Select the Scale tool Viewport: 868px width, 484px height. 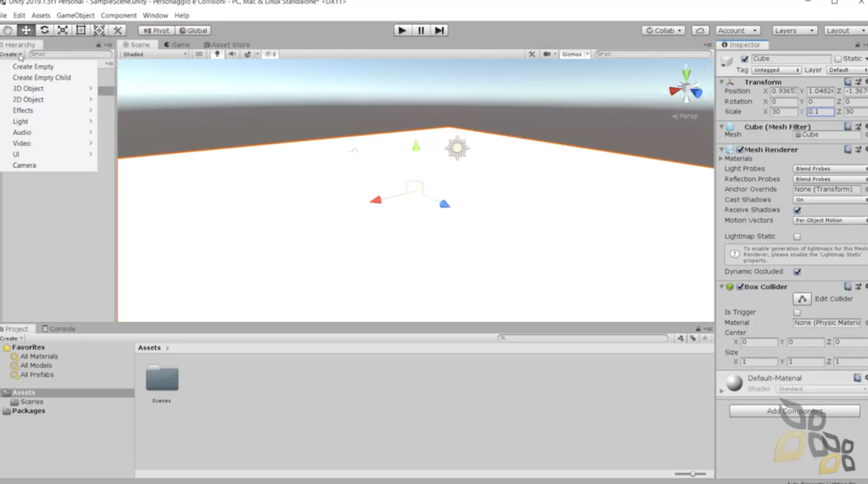63,31
